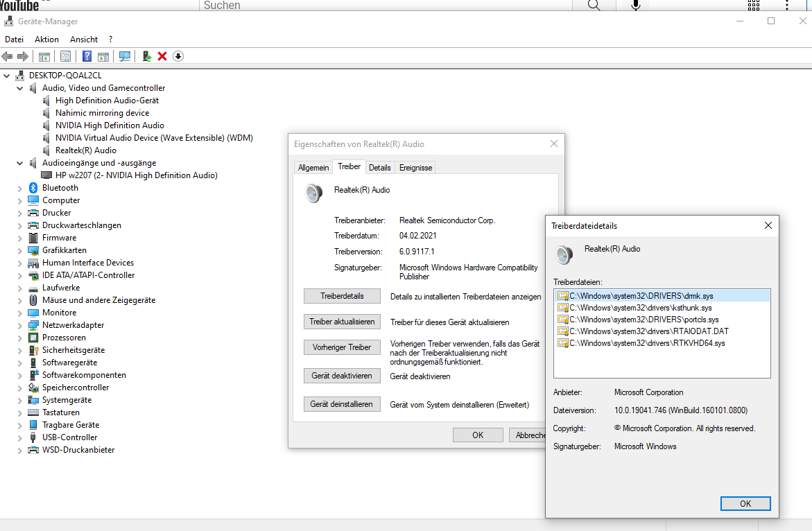The width and height of the screenshot is (812, 531).
Task: Switch to the Details tab
Action: (x=379, y=168)
